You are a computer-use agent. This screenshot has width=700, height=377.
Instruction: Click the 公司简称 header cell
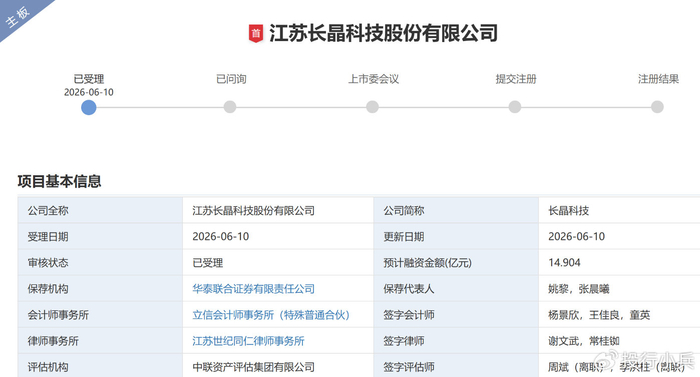pyautogui.click(x=456, y=210)
